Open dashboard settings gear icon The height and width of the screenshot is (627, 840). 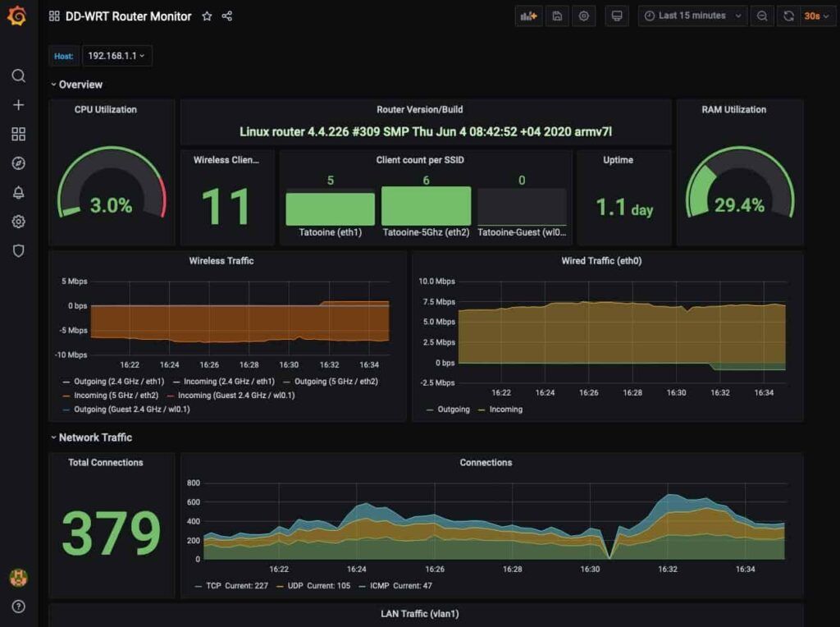(x=584, y=16)
